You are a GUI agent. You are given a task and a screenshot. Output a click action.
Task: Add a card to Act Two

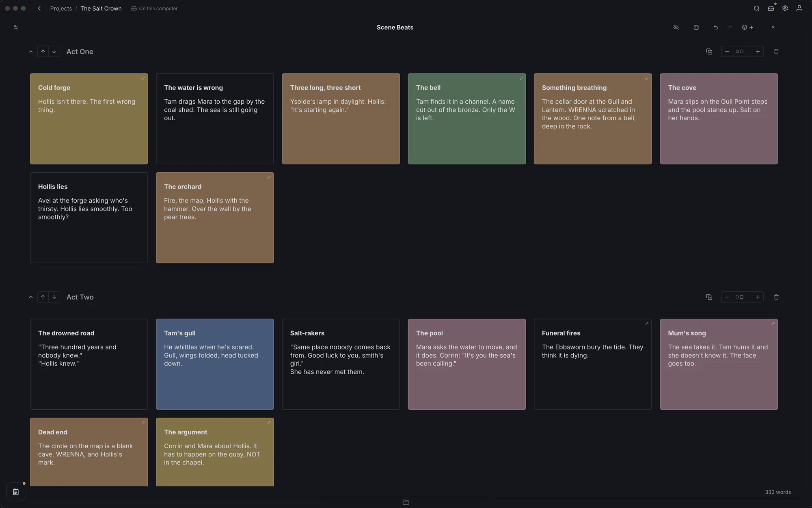pos(709,297)
